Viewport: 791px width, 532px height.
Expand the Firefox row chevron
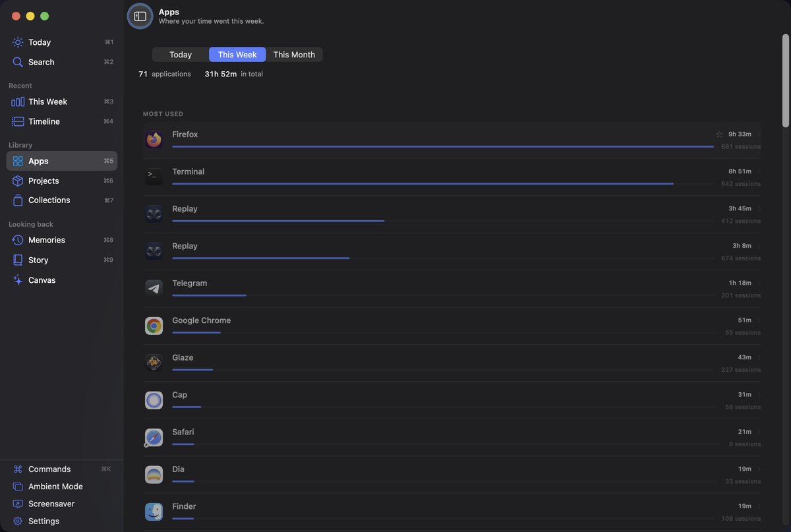[x=759, y=134]
